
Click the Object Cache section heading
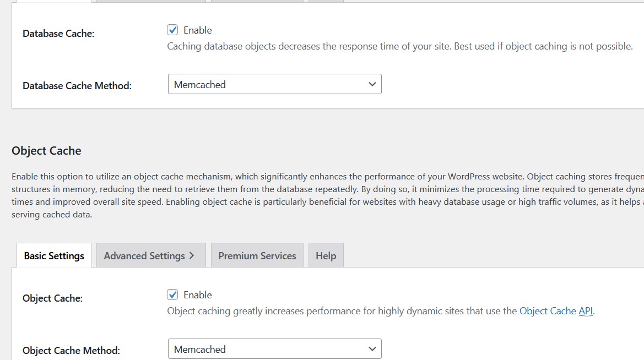point(46,151)
